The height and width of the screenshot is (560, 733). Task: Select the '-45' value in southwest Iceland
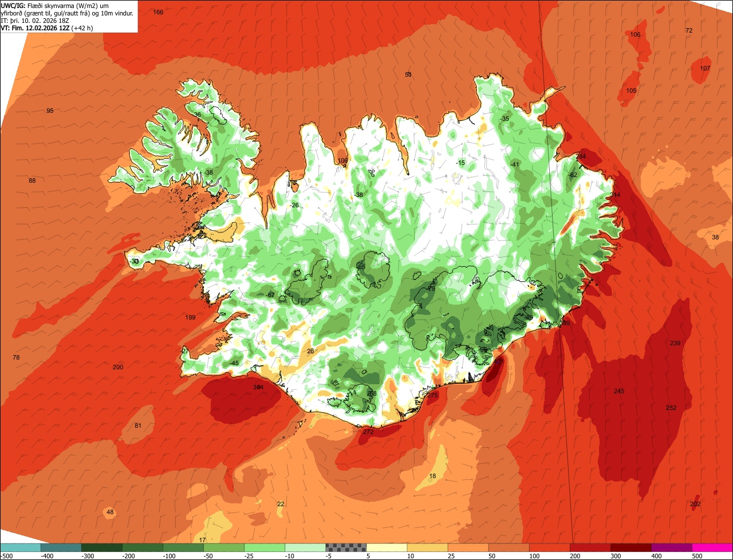(234, 363)
